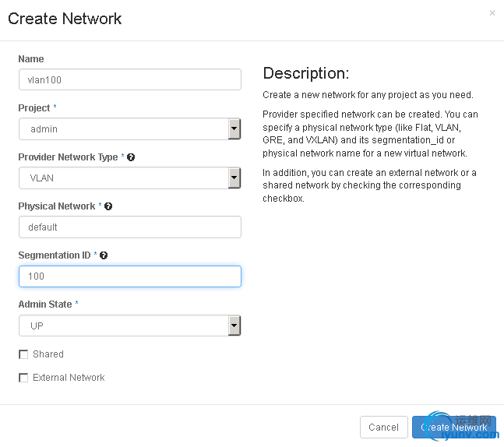The height and width of the screenshot is (447, 504).
Task: Click the Cancel button
Action: point(384,427)
